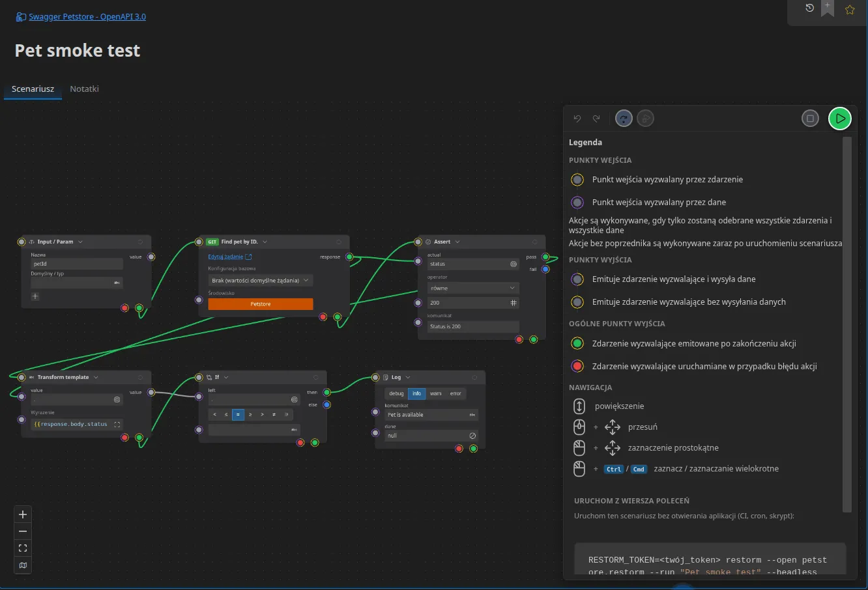Click the Edytuj żądanie link

[229, 257]
